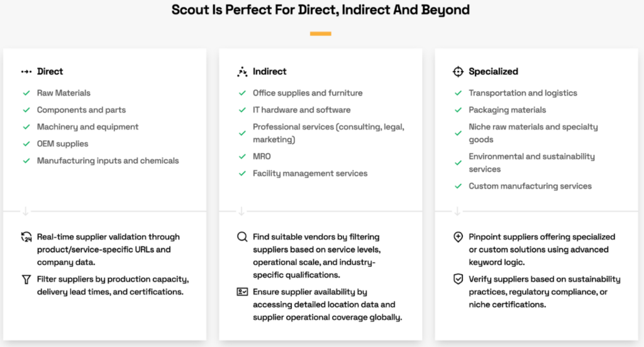644x347 pixels.
Task: Click the checkmark beside MRO
Action: (x=242, y=157)
